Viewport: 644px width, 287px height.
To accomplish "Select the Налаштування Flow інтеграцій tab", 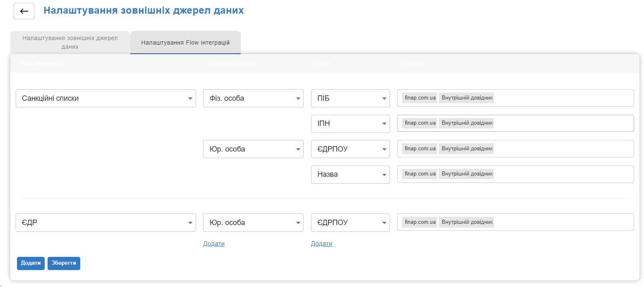I will [x=185, y=43].
